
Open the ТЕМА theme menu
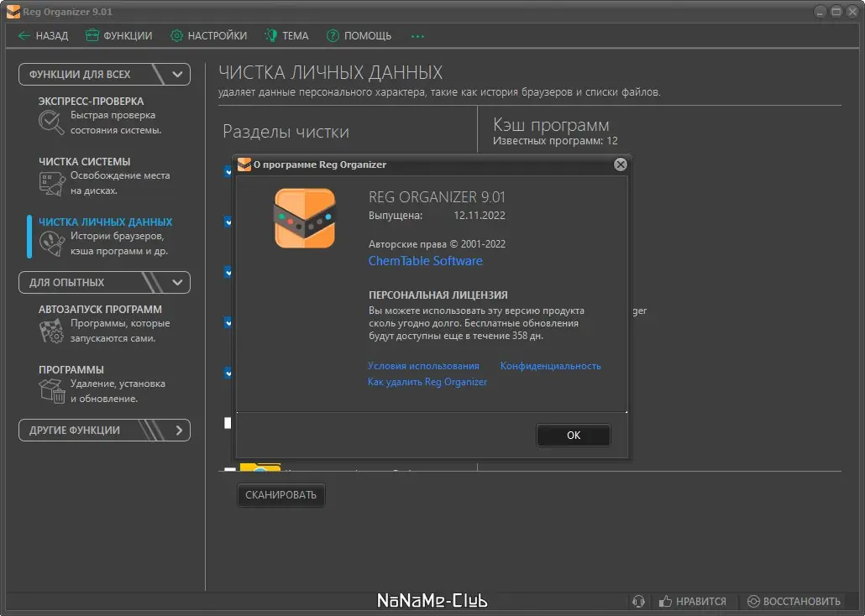tap(286, 36)
